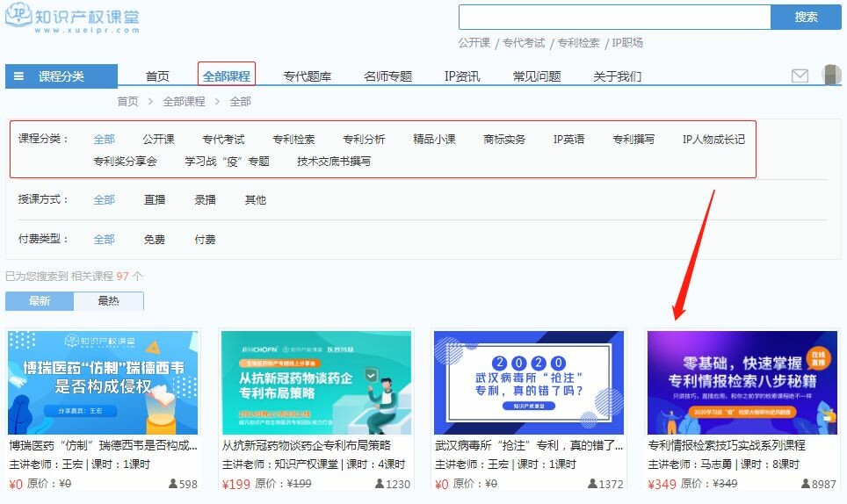Click 主讲老师：马志勇 instructor text
Screen dimensions: 847x504
[690, 464]
